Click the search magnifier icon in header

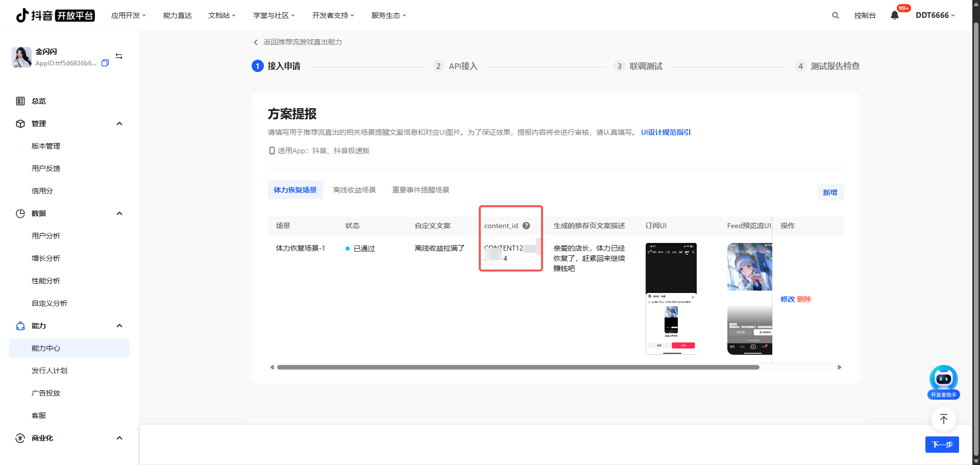tap(835, 15)
